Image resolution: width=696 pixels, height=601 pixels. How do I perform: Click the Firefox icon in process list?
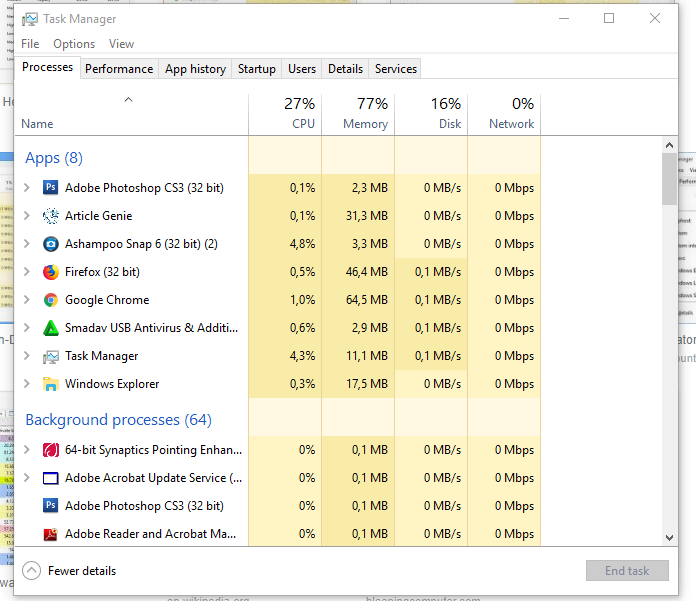(51, 272)
